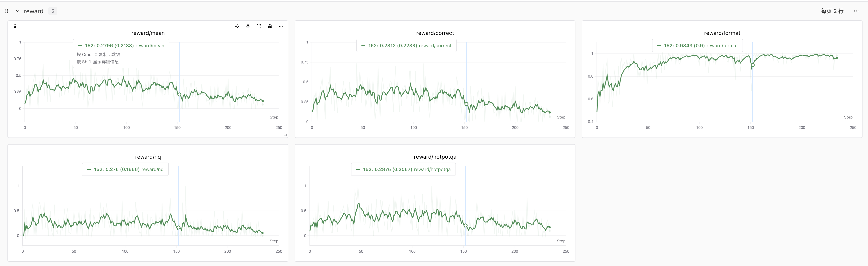Click the tooltip value 152: 0.2812 (0.2233)
Screen dimensions: 868x266
(393, 45)
